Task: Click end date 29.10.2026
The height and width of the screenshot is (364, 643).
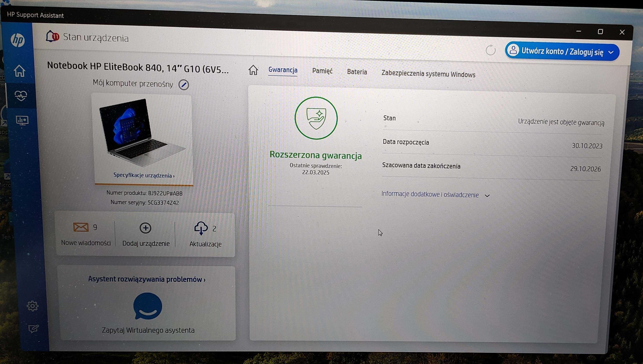Action: [585, 169]
